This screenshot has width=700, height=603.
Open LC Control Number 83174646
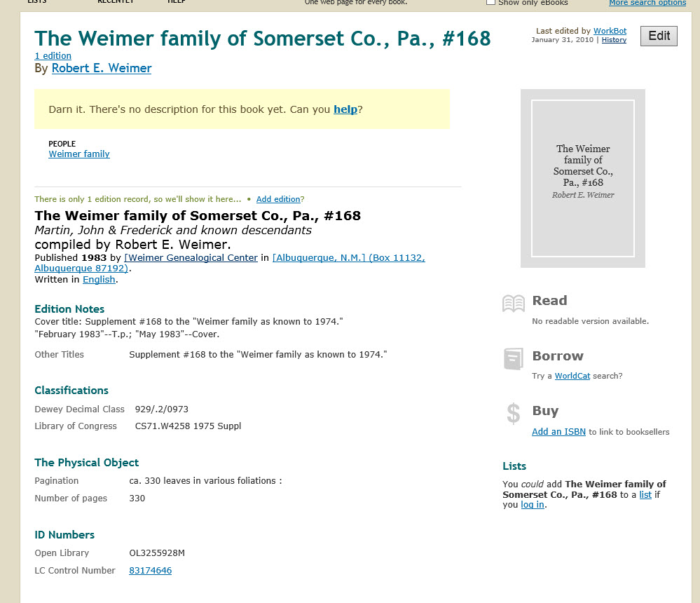[150, 570]
